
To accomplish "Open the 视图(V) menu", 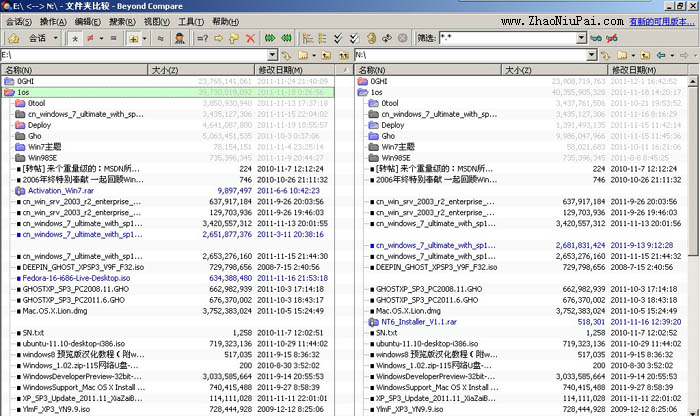I will [157, 21].
